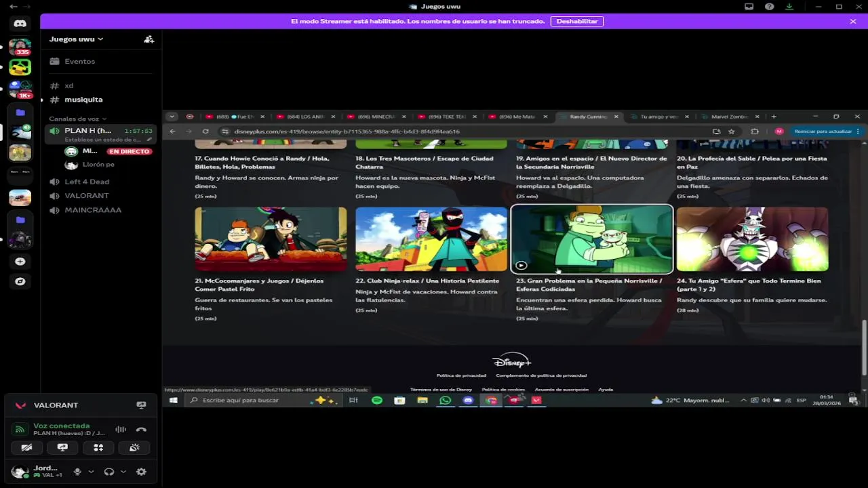Click the Disney+ page vertical scrollbar

pyautogui.click(x=864, y=347)
